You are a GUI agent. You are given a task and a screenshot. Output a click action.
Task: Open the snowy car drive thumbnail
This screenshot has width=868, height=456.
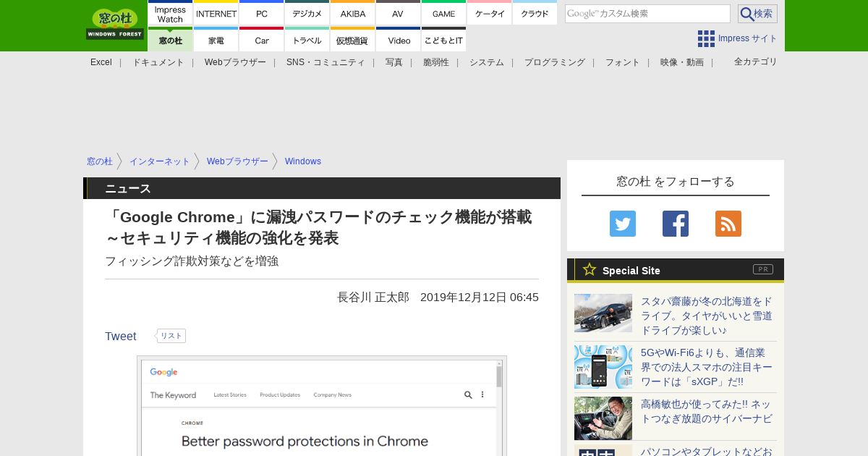[x=603, y=313]
